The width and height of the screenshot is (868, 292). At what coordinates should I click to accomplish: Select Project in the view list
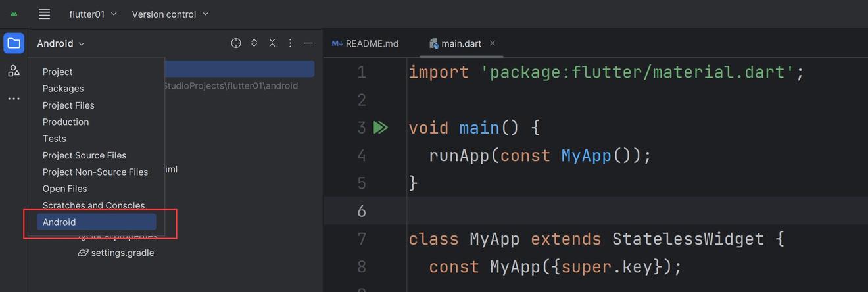58,72
